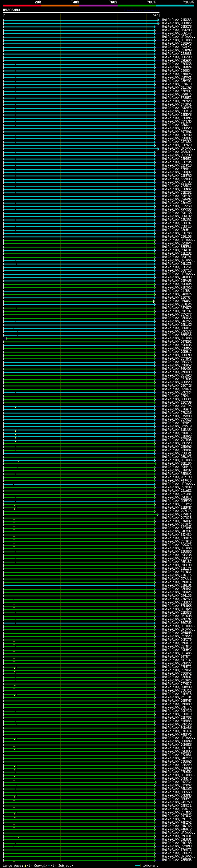Select the UniRef100_Q92BV0 hit label
The height and width of the screenshot is (868, 197).
pyautogui.click(x=176, y=243)
